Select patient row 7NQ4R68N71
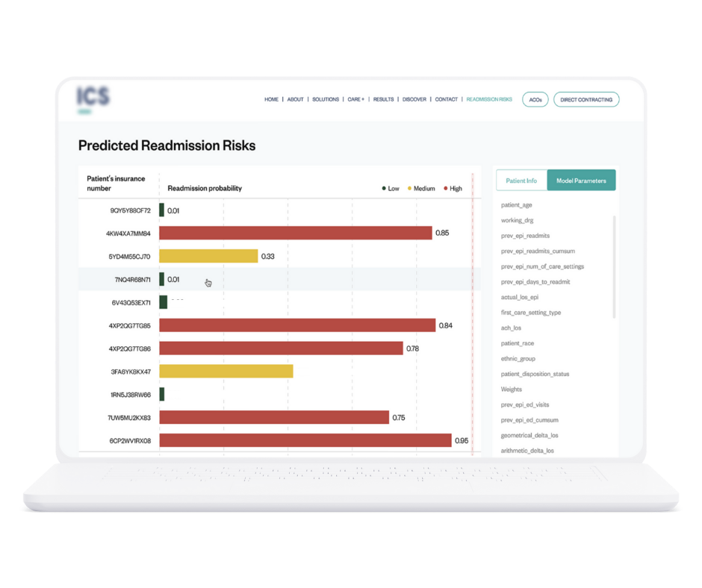Viewport: 702px width, 588px height. tap(131, 280)
